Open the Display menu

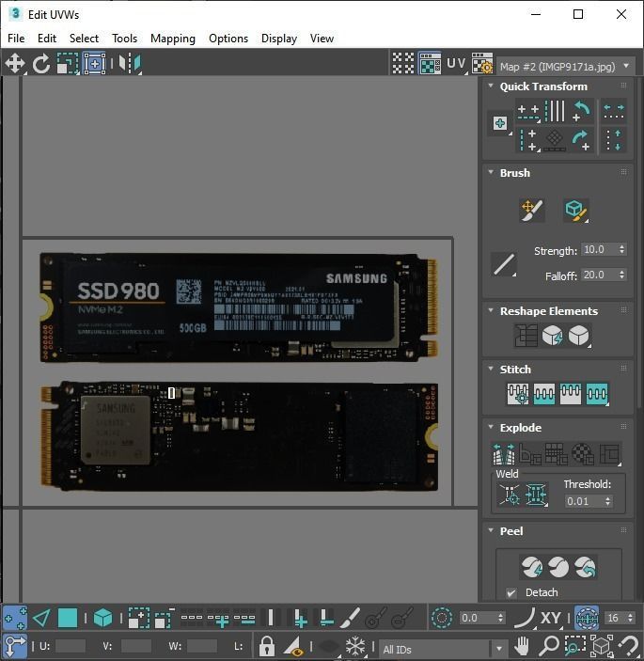click(x=279, y=39)
